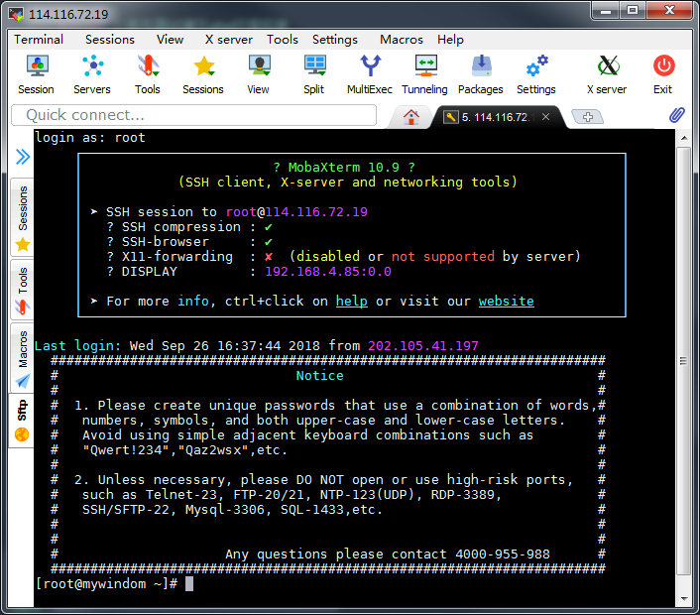Open the Servers toolbar icon

(92, 74)
